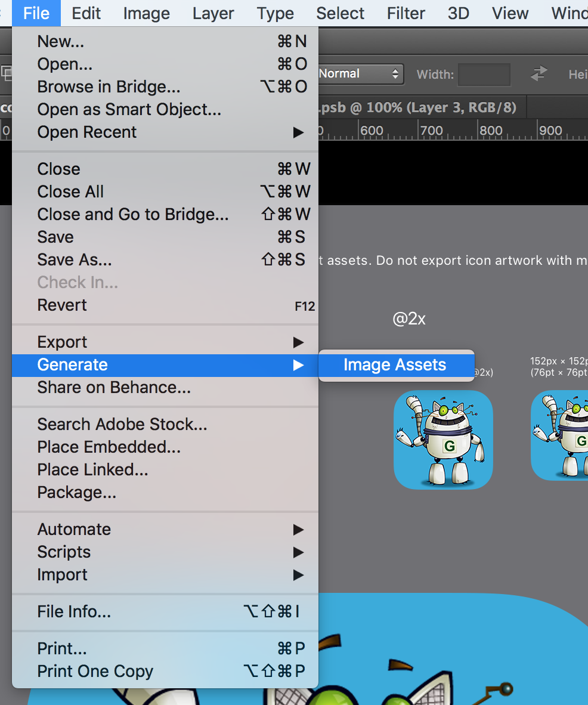
Task: Swap width and height arrows icon
Action: point(539,73)
